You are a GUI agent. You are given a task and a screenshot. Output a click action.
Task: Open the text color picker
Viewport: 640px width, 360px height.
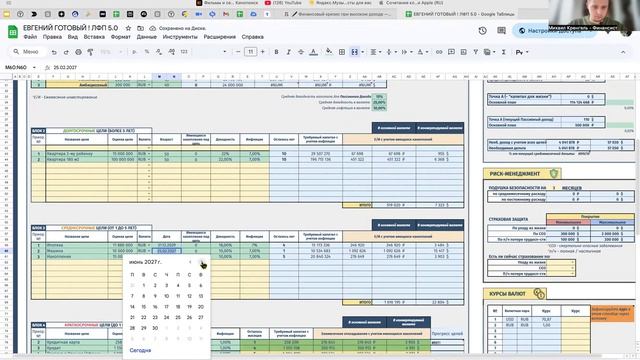tap(313, 52)
